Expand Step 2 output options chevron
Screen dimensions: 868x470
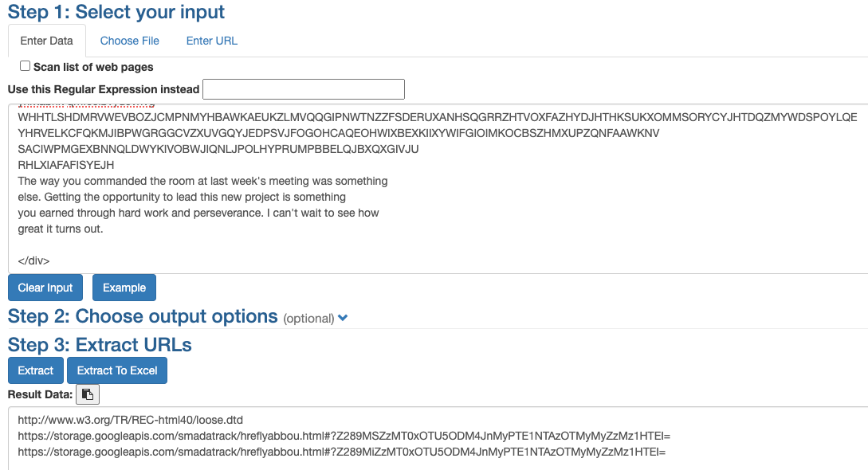[x=343, y=318]
